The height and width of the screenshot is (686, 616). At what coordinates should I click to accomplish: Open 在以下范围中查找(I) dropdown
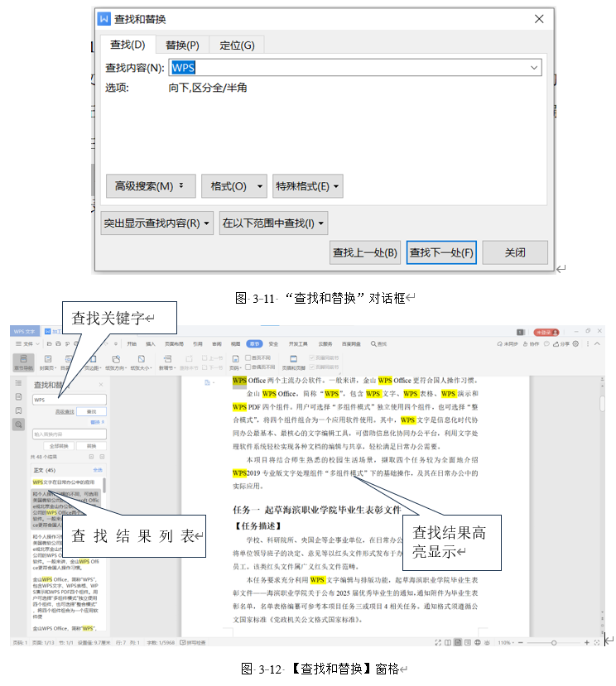[273, 223]
